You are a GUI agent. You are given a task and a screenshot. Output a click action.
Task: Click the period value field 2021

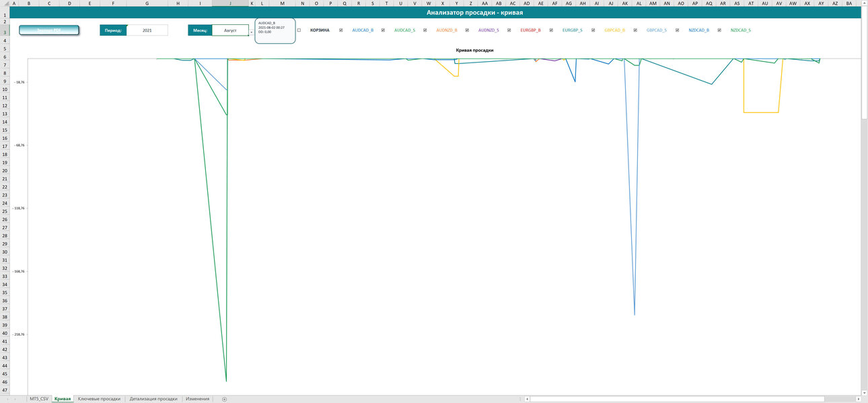click(147, 30)
